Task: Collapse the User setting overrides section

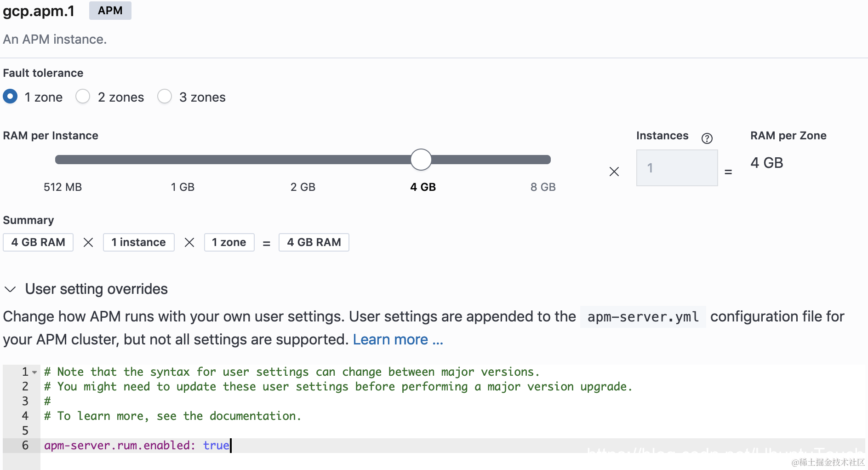Action: coord(10,289)
